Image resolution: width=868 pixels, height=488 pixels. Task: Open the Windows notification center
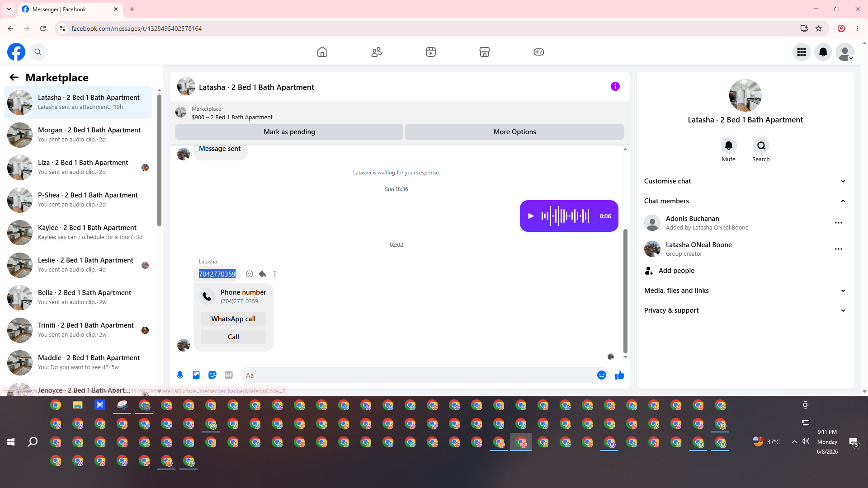[x=854, y=442]
